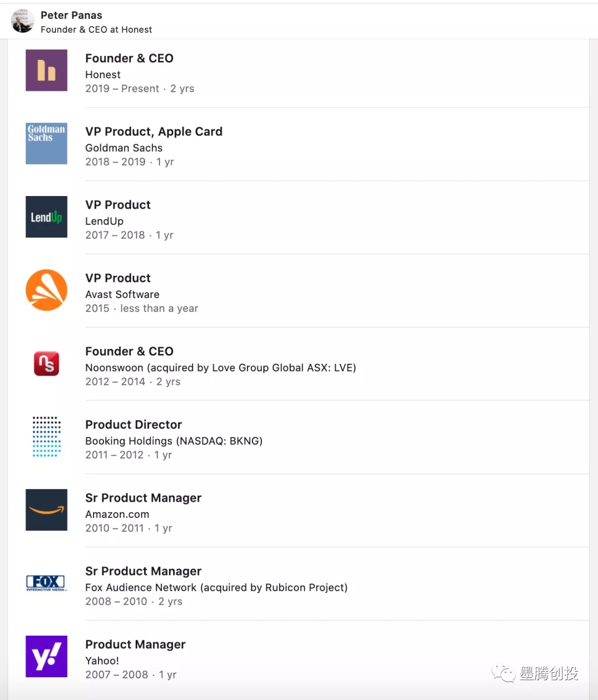The image size is (598, 700).
Task: Click the Amazon.com logo
Action: click(47, 509)
